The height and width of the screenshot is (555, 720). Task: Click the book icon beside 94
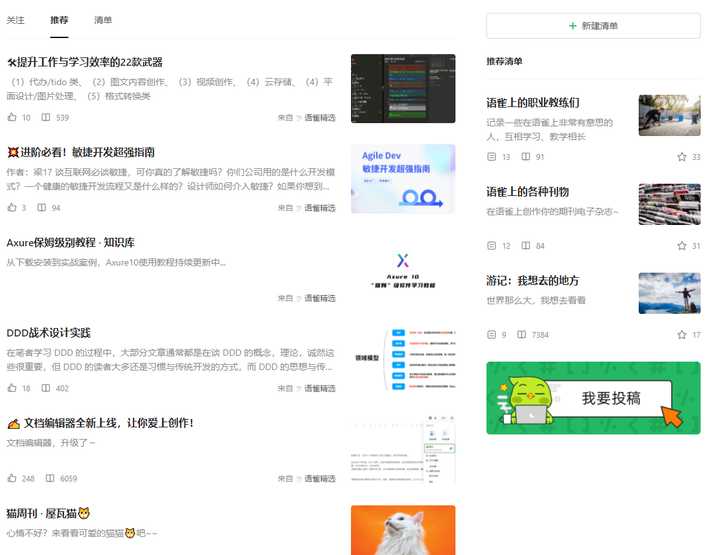[42, 207]
